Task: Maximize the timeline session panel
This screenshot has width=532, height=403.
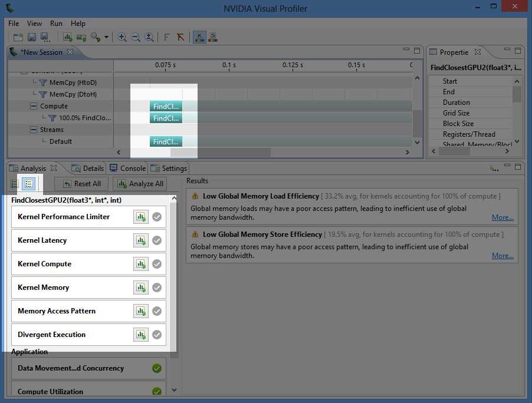Action: (x=417, y=51)
